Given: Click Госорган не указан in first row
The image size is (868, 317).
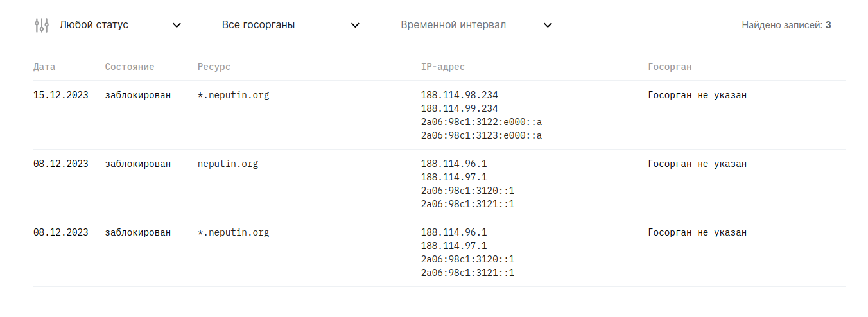Looking at the screenshot, I should tap(698, 96).
